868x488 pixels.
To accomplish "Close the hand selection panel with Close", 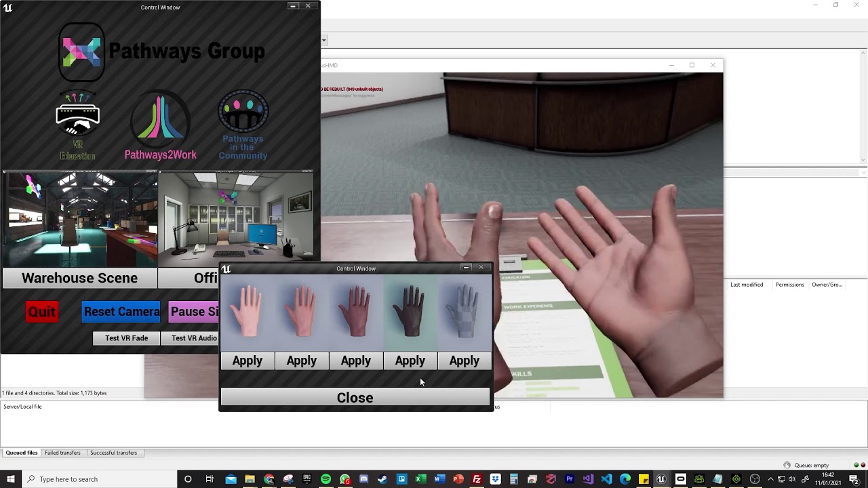I will click(x=355, y=398).
